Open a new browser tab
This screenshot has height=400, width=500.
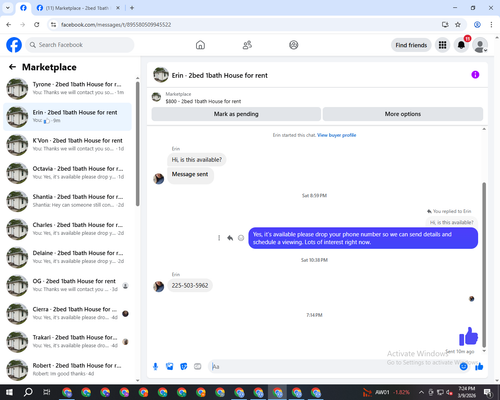pyautogui.click(x=132, y=8)
